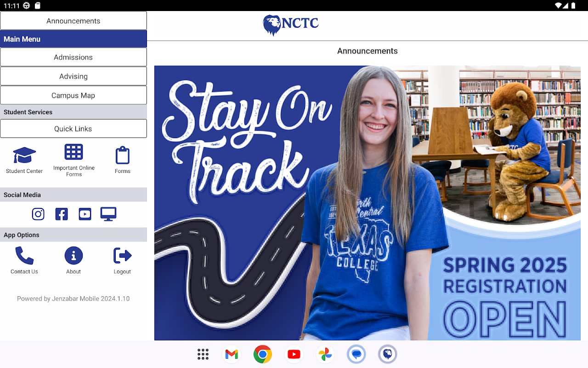Screen dimensions: 588x368
Task: Tap the Logout arrow icon
Action: click(123, 255)
